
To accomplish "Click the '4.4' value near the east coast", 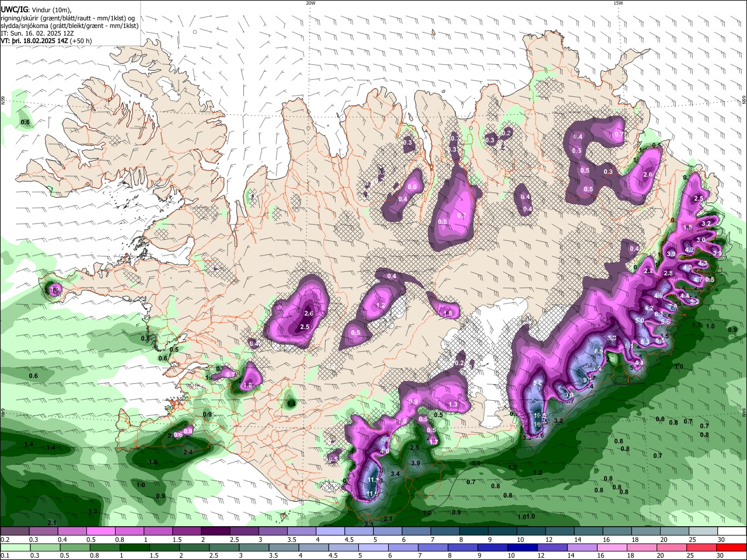I will 685,295.
